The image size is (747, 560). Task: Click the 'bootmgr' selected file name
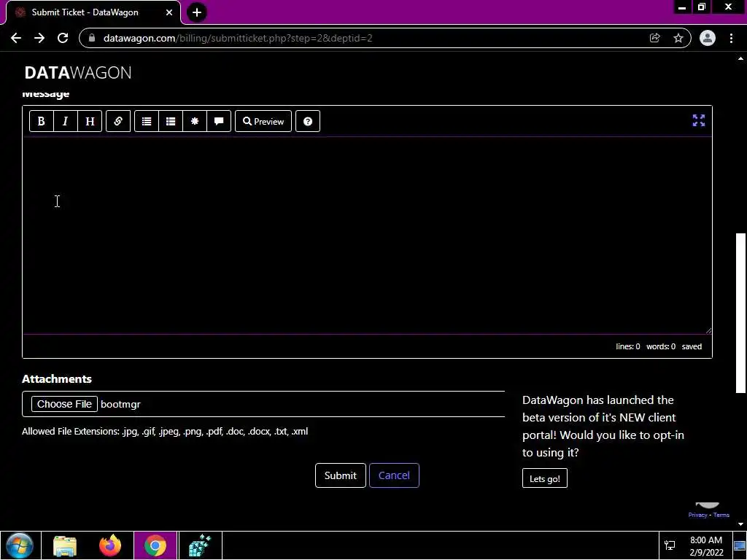tap(120, 404)
